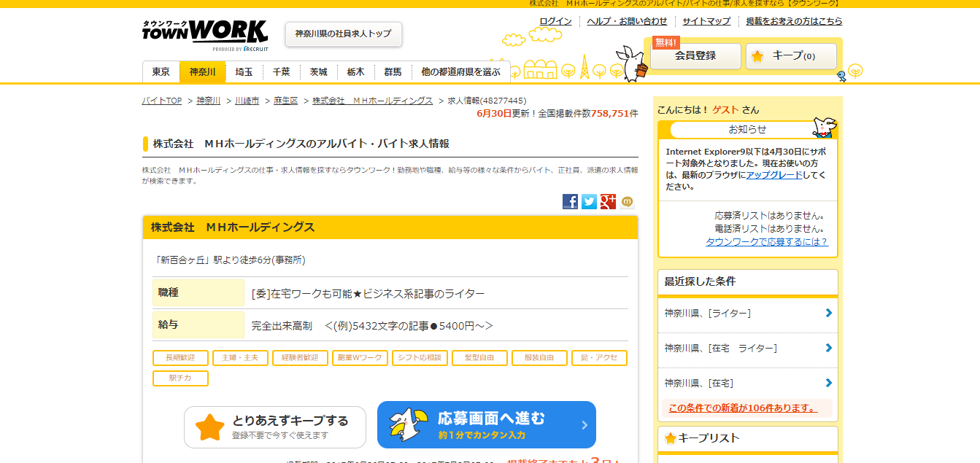This screenshot has width=980, height=463.
Task: Switch to the 埼玉 region tab
Action: (244, 71)
